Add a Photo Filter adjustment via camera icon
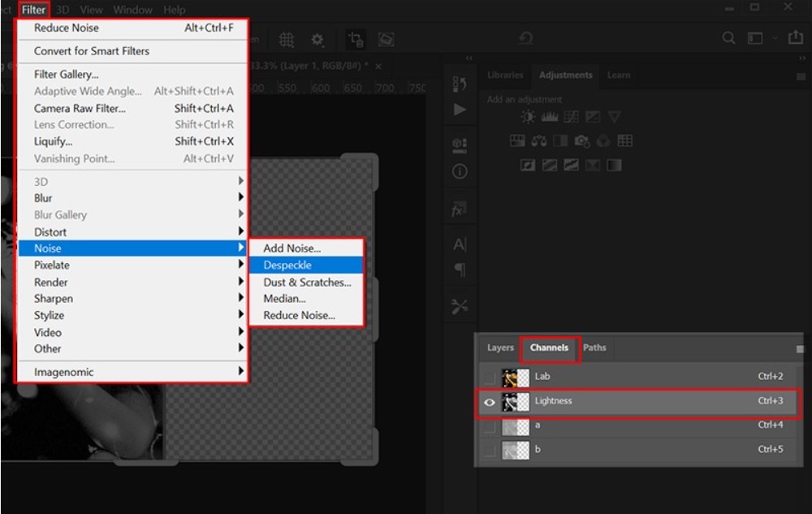The height and width of the screenshot is (514, 812). pos(581,141)
